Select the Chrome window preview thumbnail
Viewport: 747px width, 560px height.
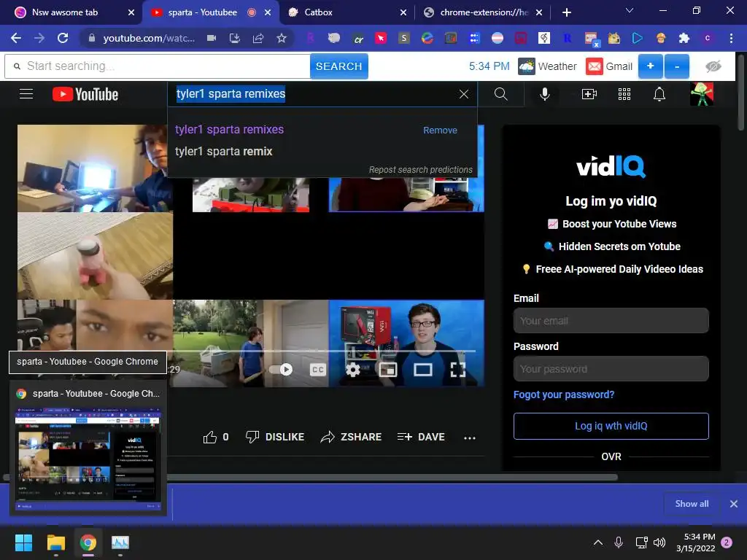tap(88, 459)
